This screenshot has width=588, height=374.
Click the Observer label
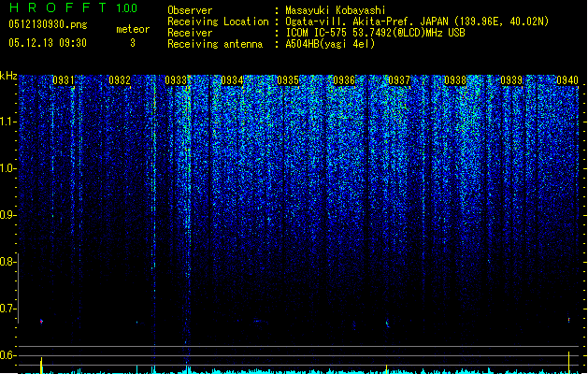(x=190, y=10)
